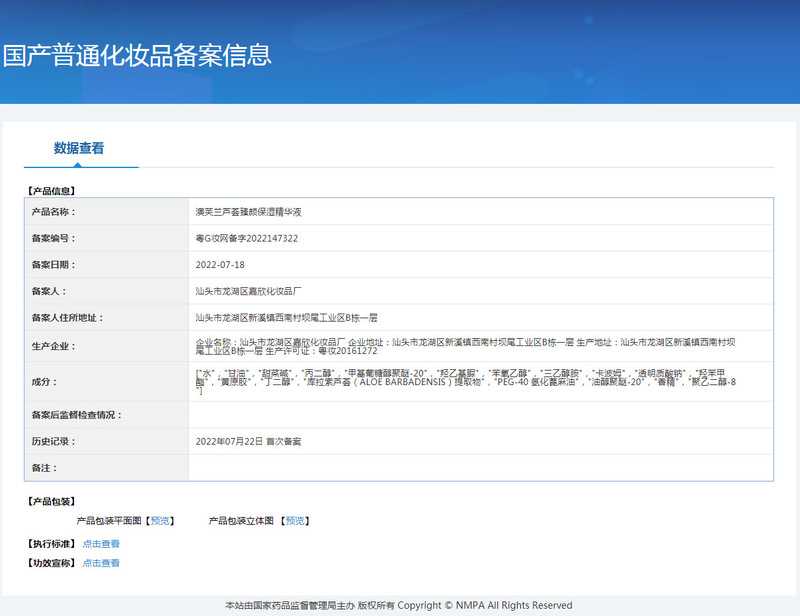The width and height of the screenshot is (800, 616).
Task: Select history entry 2022年07月22日 首次备案
Action: click(x=248, y=442)
